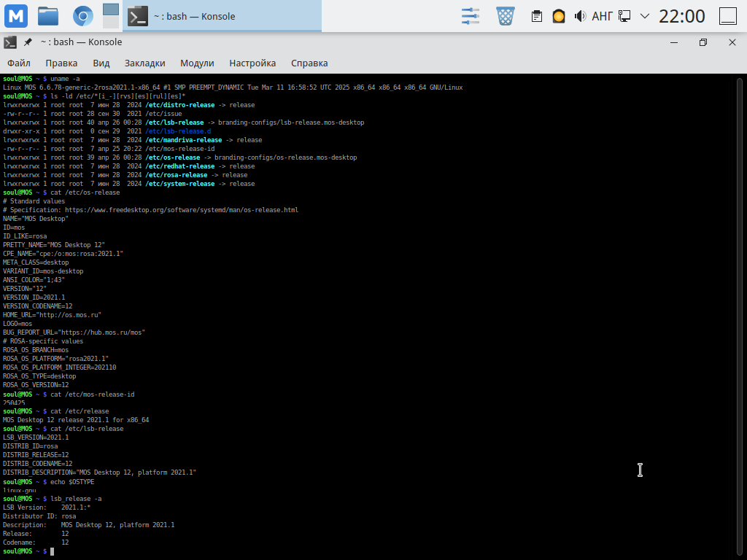Click the freedesktop os-release.html URL

(182, 210)
